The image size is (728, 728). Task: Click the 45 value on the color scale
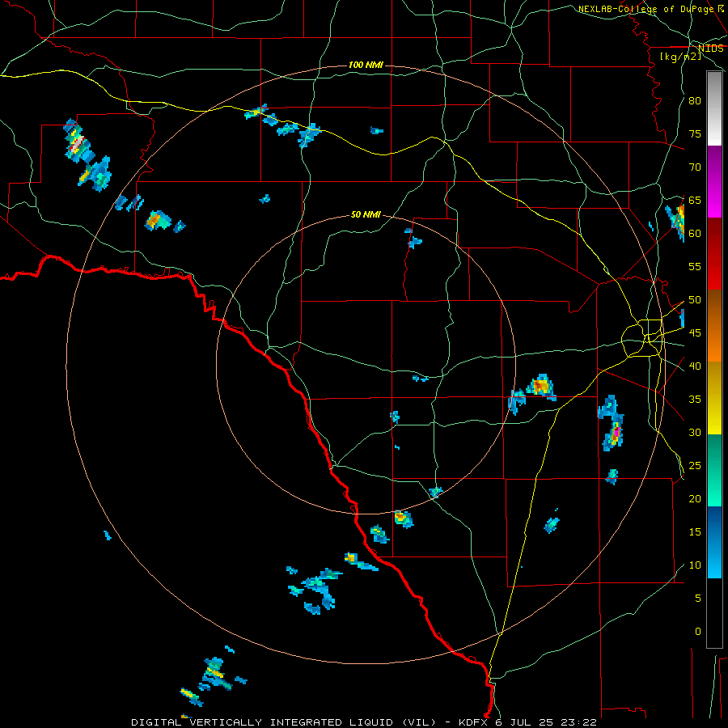point(695,333)
